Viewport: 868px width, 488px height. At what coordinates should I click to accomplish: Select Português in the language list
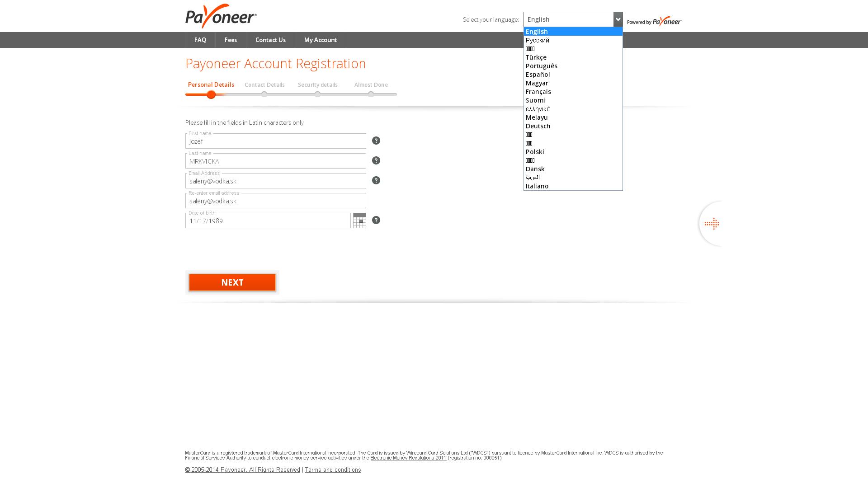click(573, 66)
